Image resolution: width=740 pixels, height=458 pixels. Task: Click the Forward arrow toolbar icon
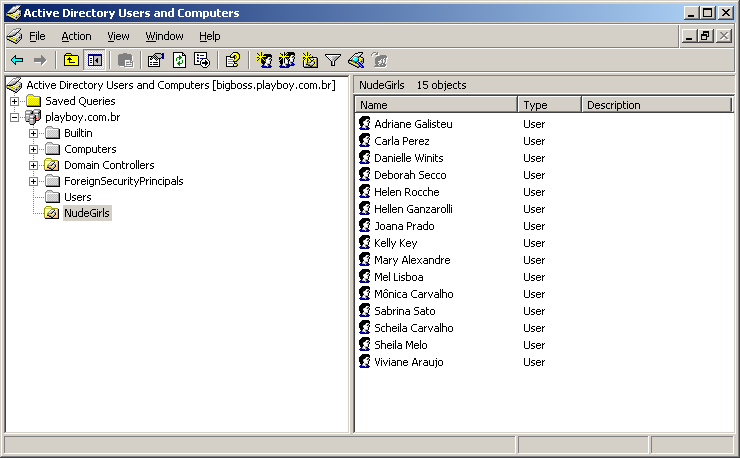pyautogui.click(x=40, y=60)
